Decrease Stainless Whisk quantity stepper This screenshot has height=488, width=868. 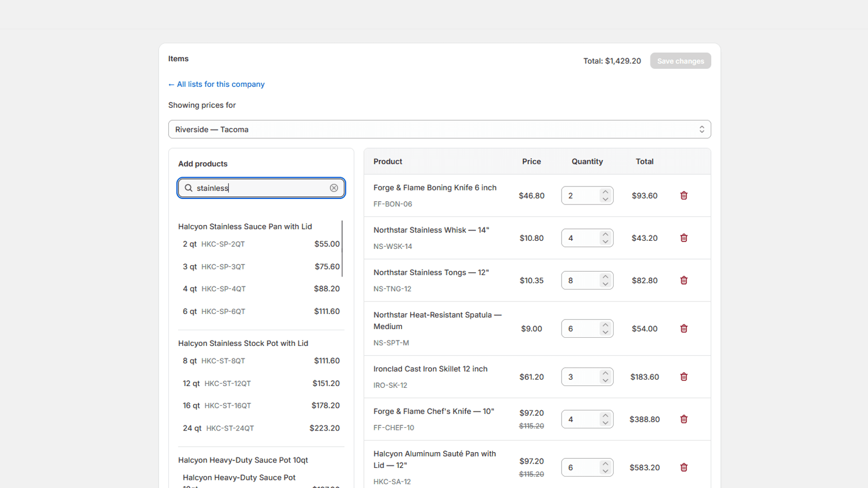605,242
